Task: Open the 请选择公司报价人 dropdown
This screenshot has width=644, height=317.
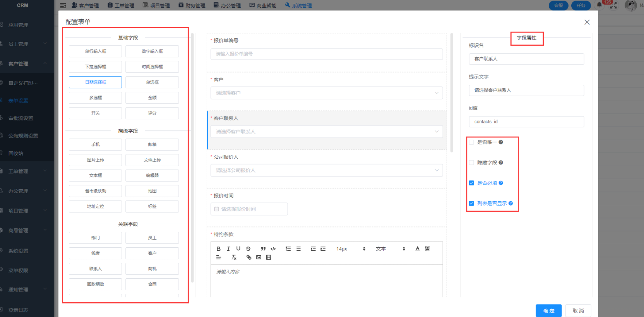Action: tap(327, 170)
